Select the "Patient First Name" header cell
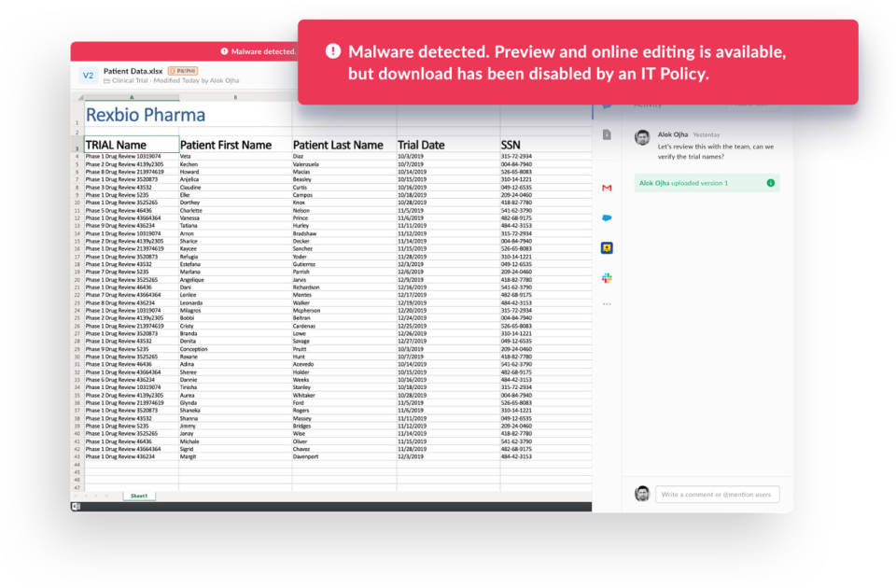Screen dimensions: 896x588 [235, 145]
